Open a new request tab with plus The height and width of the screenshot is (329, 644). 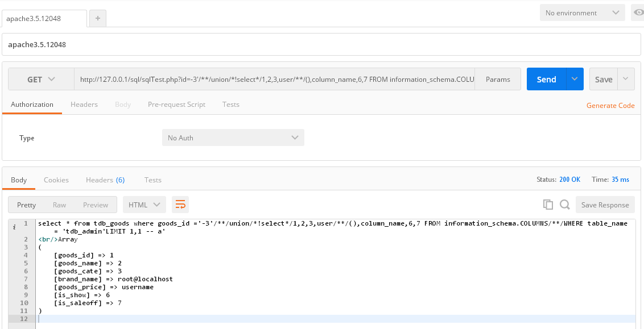coord(98,18)
